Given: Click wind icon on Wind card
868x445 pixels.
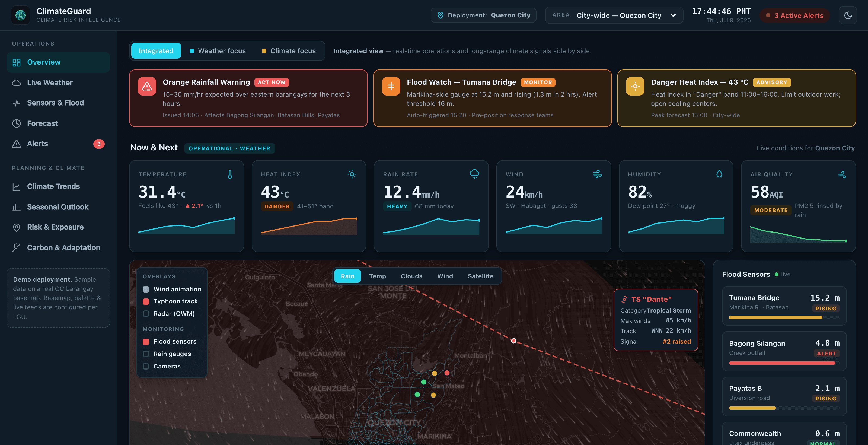Looking at the screenshot, I should tap(597, 174).
